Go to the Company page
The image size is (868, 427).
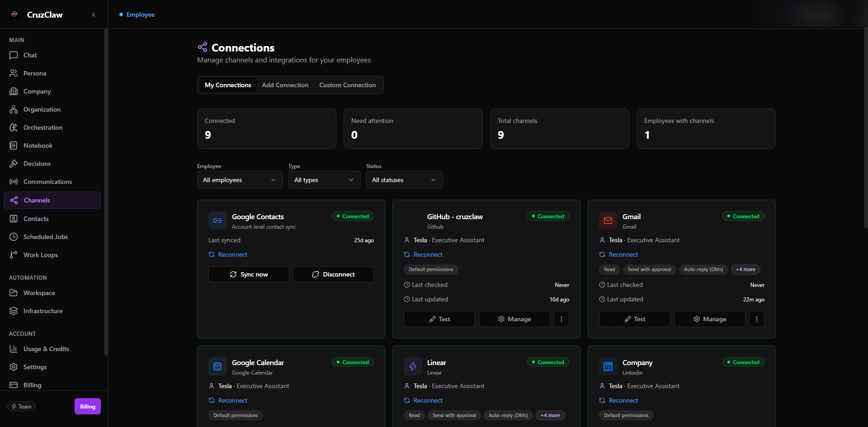pyautogui.click(x=52, y=91)
